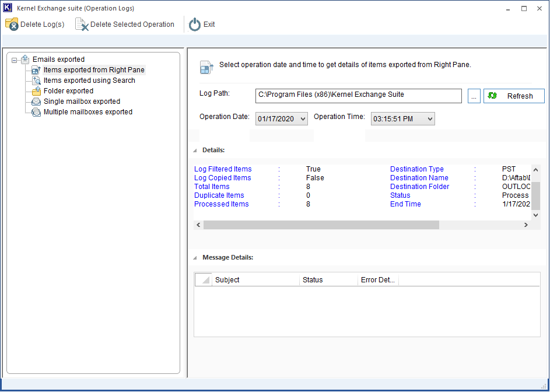This screenshot has width=550, height=392.
Task: Click the Items exported from Right Pane icon
Action: [36, 70]
